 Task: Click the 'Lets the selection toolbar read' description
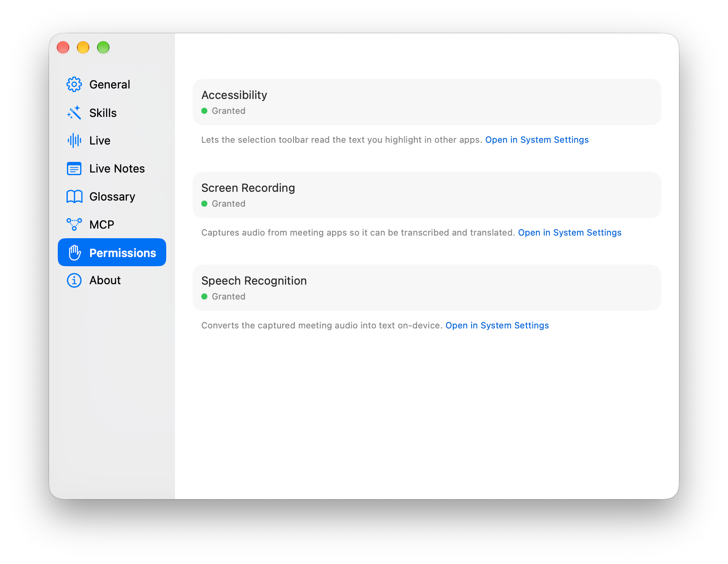[342, 140]
